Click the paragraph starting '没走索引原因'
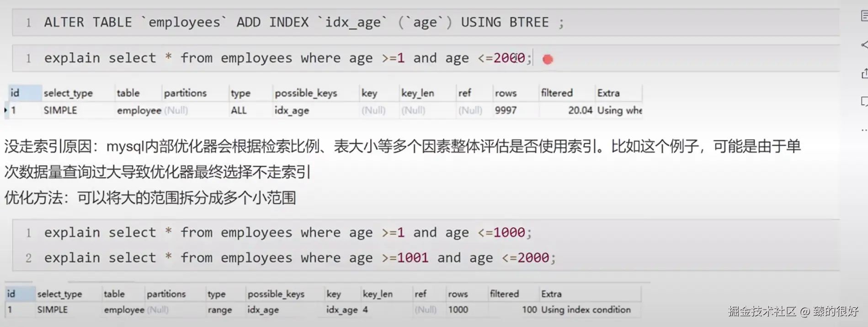This screenshot has height=327, width=868. [x=402, y=159]
